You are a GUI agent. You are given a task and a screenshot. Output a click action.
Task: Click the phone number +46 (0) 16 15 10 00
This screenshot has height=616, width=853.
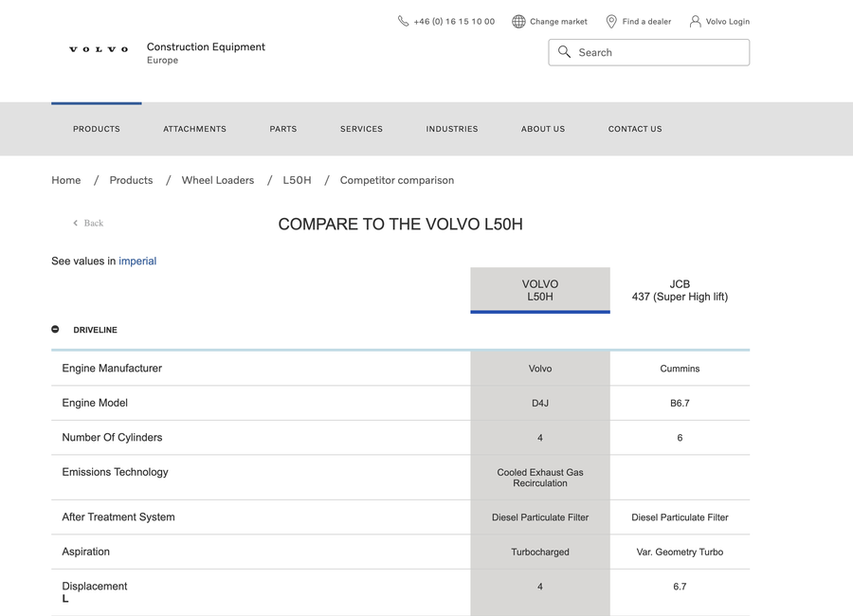(x=454, y=22)
